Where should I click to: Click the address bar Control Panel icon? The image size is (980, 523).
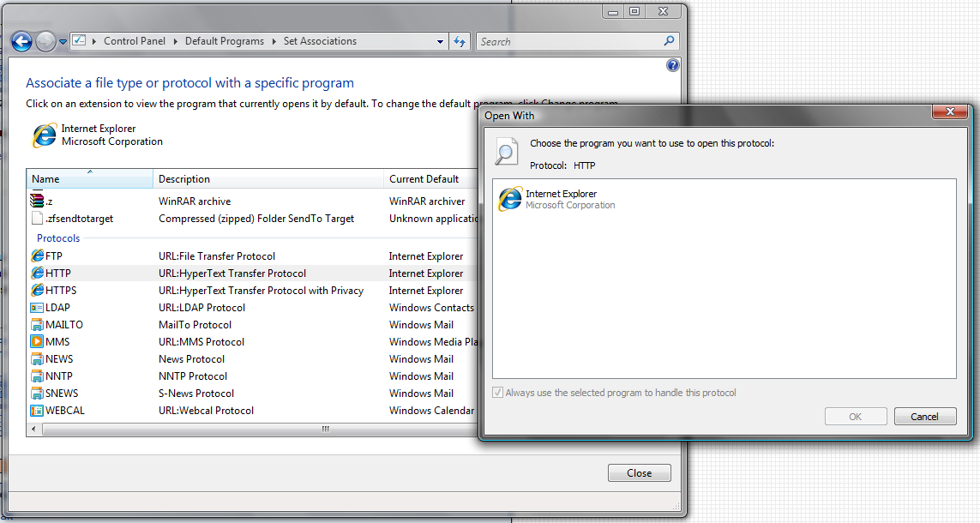[80, 40]
